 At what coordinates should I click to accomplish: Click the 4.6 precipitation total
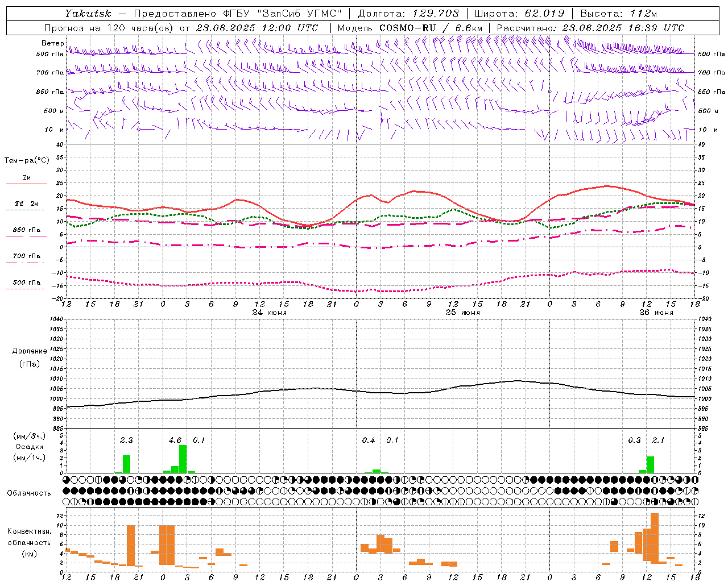tap(175, 440)
